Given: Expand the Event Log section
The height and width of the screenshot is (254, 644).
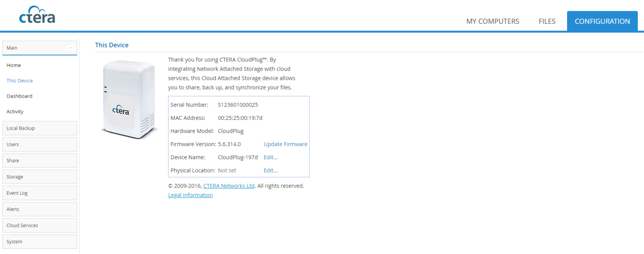Looking at the screenshot, I should coord(40,193).
